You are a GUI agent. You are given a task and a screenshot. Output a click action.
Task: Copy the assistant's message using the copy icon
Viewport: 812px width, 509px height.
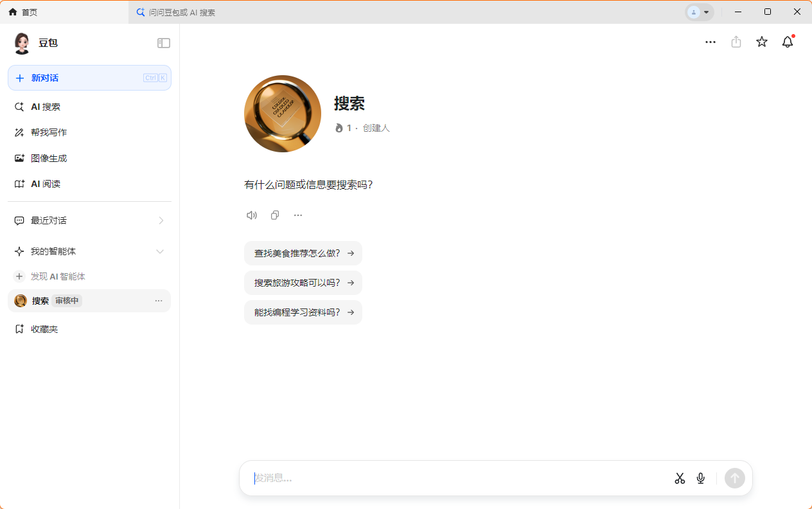click(275, 215)
